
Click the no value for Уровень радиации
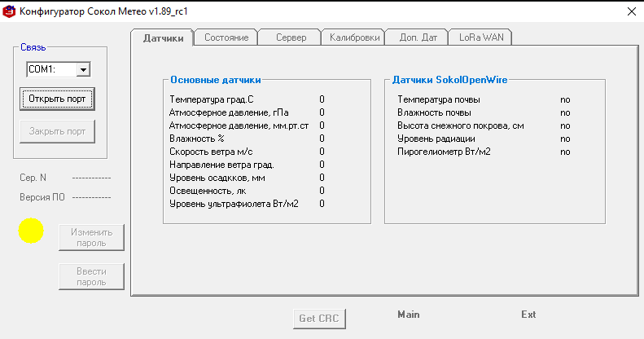click(x=565, y=139)
